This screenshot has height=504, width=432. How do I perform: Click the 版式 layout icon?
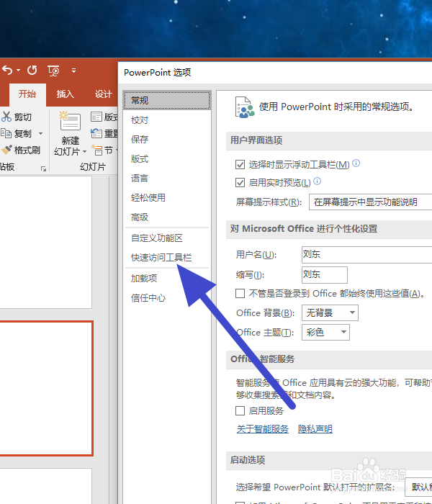click(x=96, y=117)
